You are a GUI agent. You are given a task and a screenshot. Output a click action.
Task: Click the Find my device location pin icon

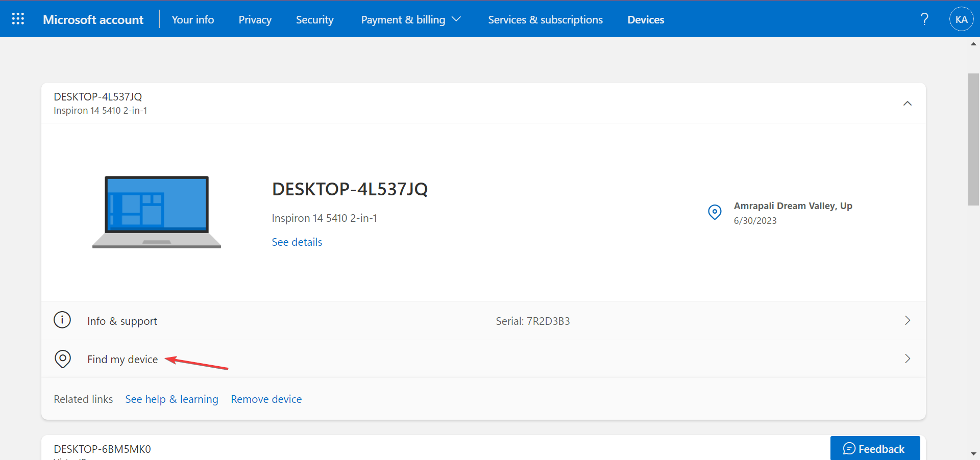coord(62,359)
